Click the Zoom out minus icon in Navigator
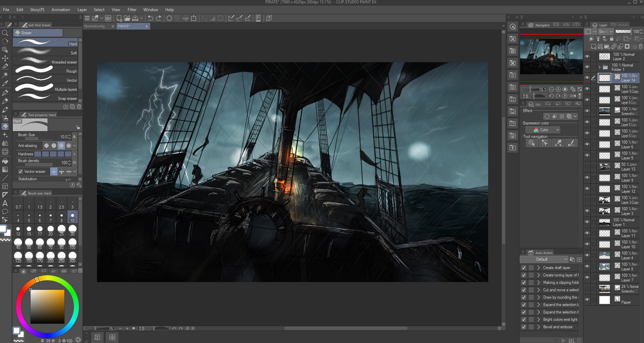The image size is (644, 343). coord(551,90)
